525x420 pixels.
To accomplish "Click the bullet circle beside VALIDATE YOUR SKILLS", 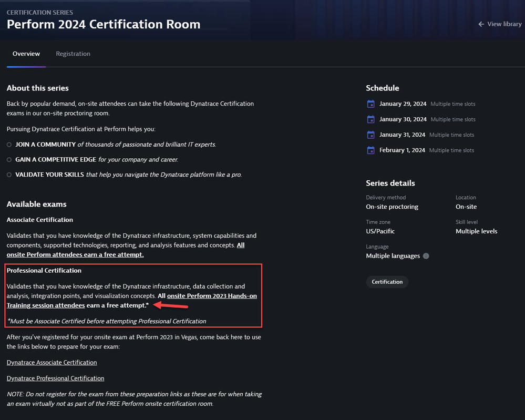I will click(9, 175).
